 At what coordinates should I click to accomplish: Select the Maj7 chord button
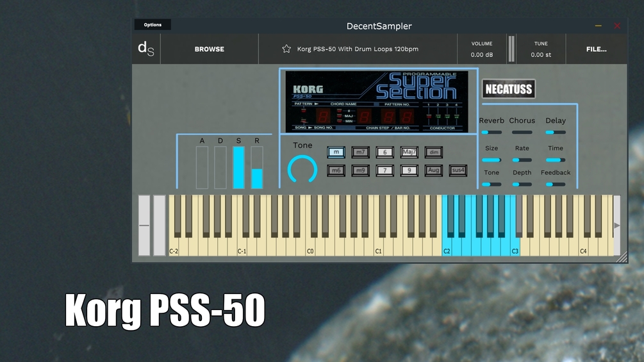409,152
